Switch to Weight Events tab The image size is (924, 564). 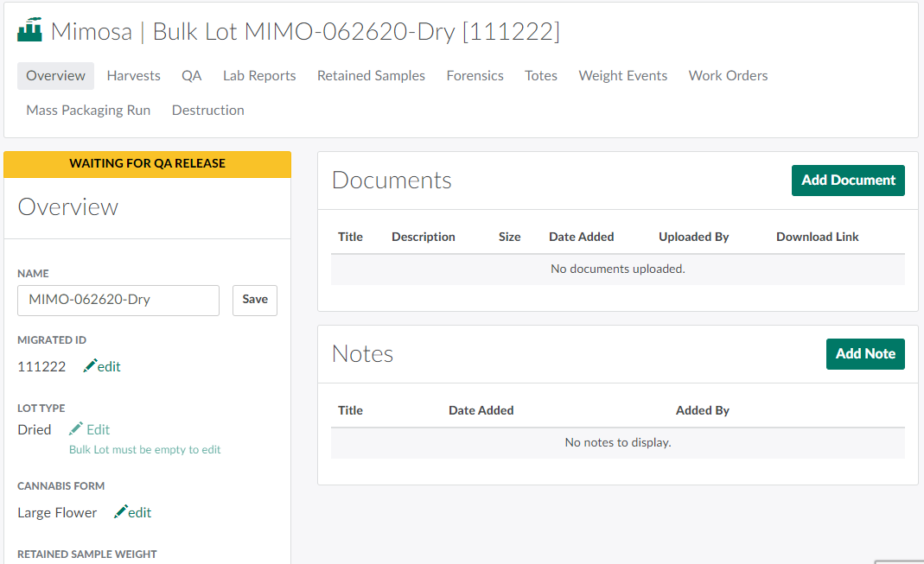pyautogui.click(x=622, y=76)
